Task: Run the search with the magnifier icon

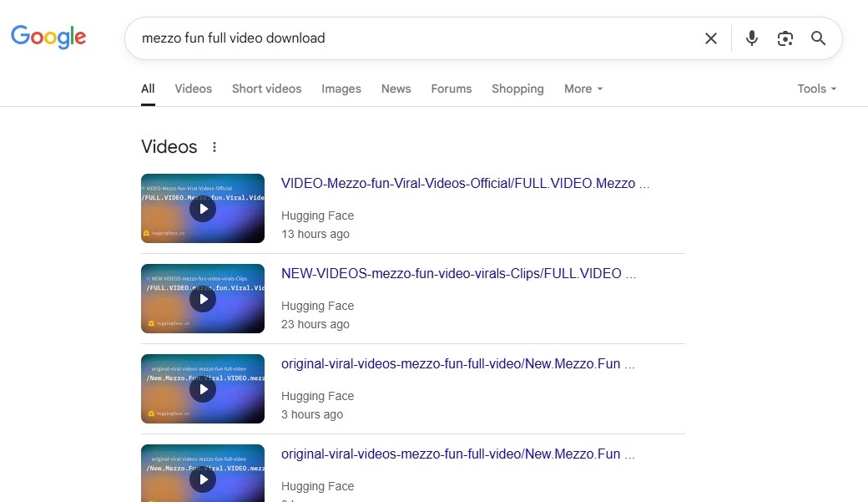Action: 819,38
